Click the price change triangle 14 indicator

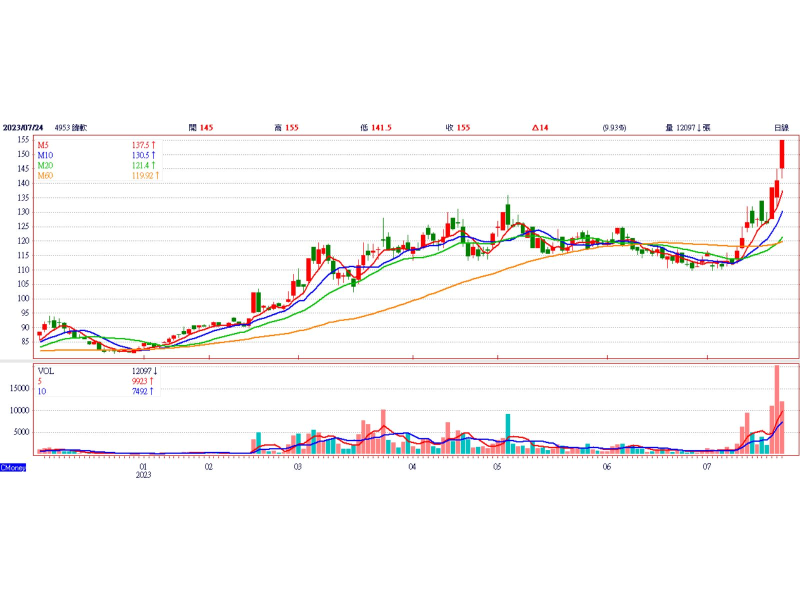click(541, 128)
